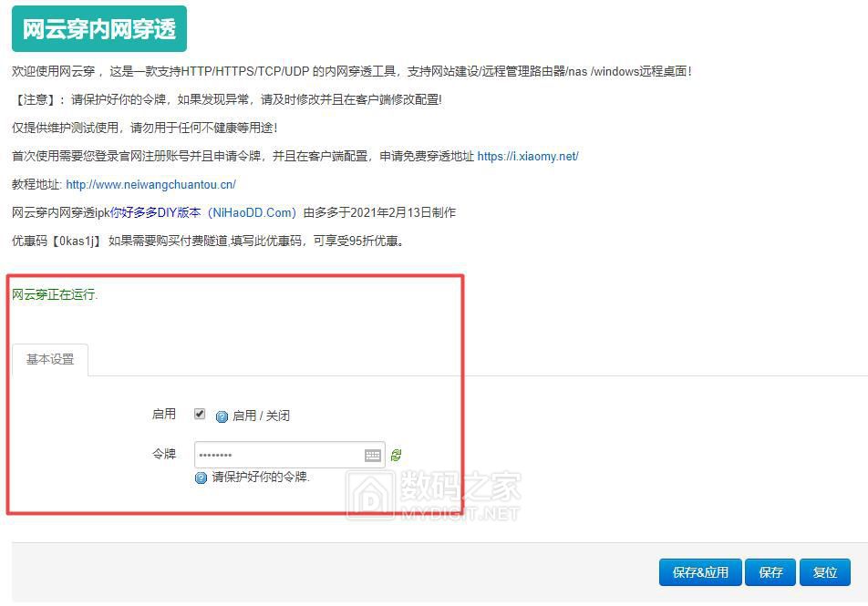Click the 优惠码 0kas1j coupon text
The width and height of the screenshot is (868, 606).
(x=57, y=241)
